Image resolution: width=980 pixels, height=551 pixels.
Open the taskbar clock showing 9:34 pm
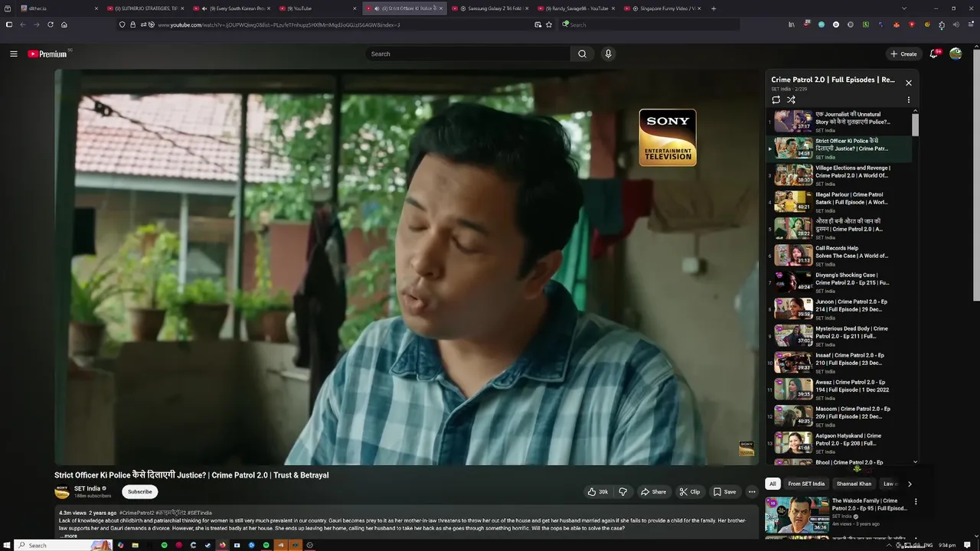[x=947, y=545]
